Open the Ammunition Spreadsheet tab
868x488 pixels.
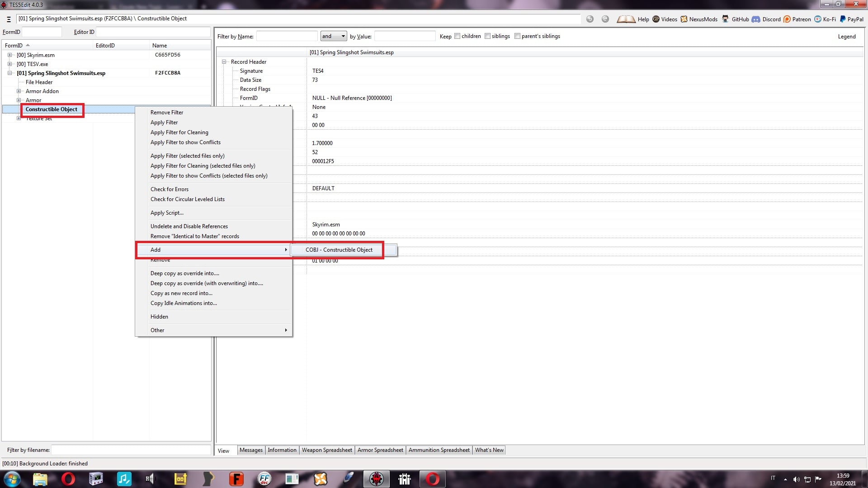(x=439, y=450)
